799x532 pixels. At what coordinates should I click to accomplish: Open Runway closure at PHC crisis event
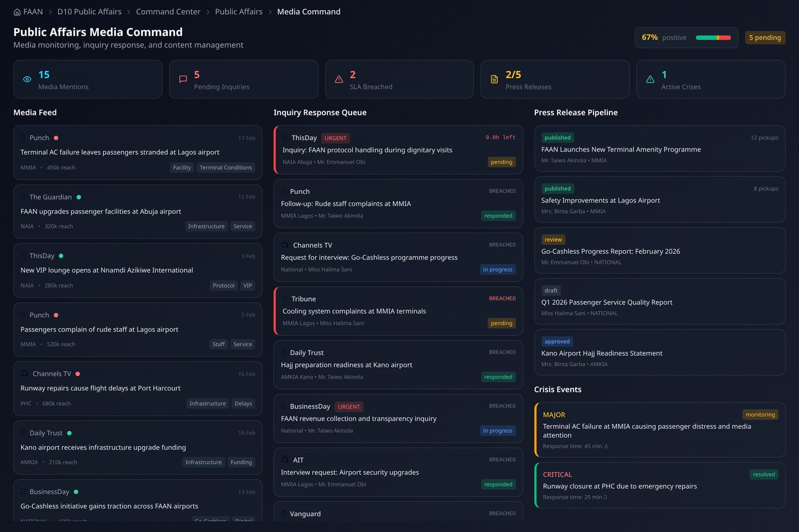660,485
